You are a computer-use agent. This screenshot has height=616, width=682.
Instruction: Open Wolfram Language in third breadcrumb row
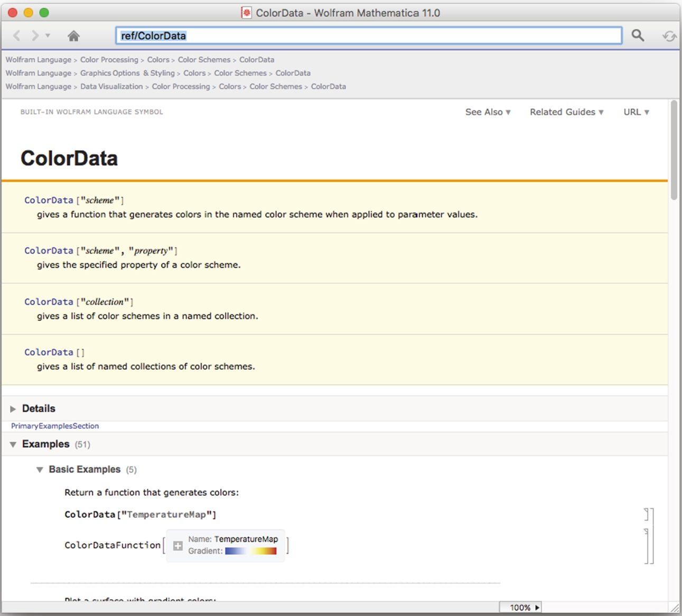38,86
